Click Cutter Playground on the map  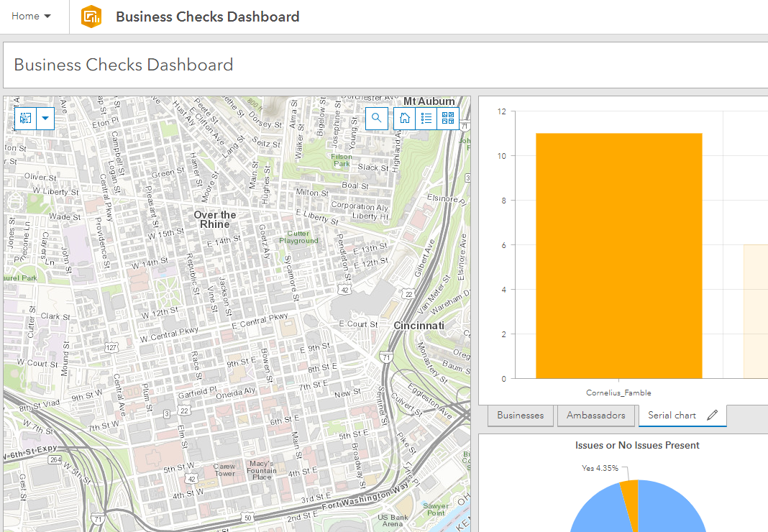[298, 237]
